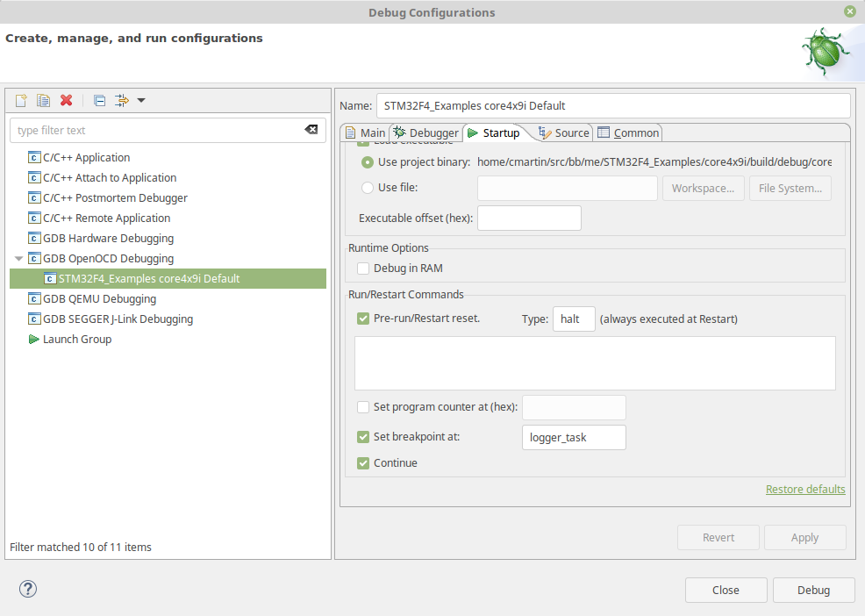Enable the Debug in RAM checkbox
The width and height of the screenshot is (865, 616).
(363, 268)
